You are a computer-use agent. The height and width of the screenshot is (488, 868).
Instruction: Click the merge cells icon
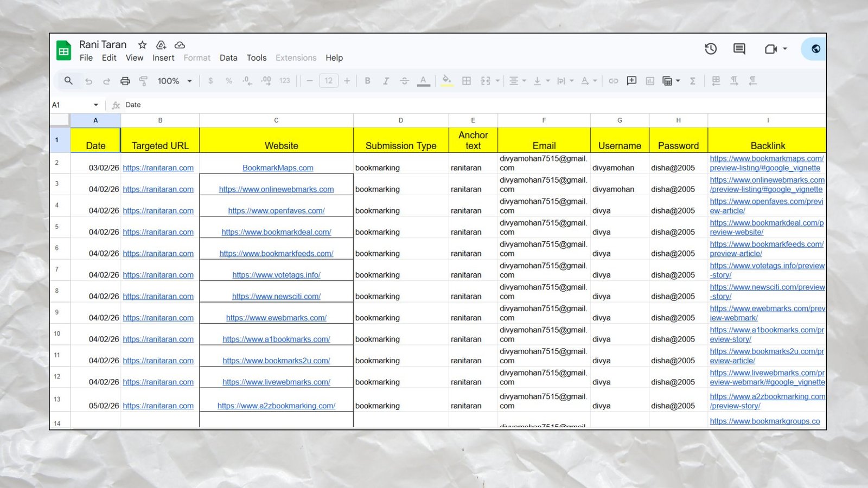coord(486,81)
